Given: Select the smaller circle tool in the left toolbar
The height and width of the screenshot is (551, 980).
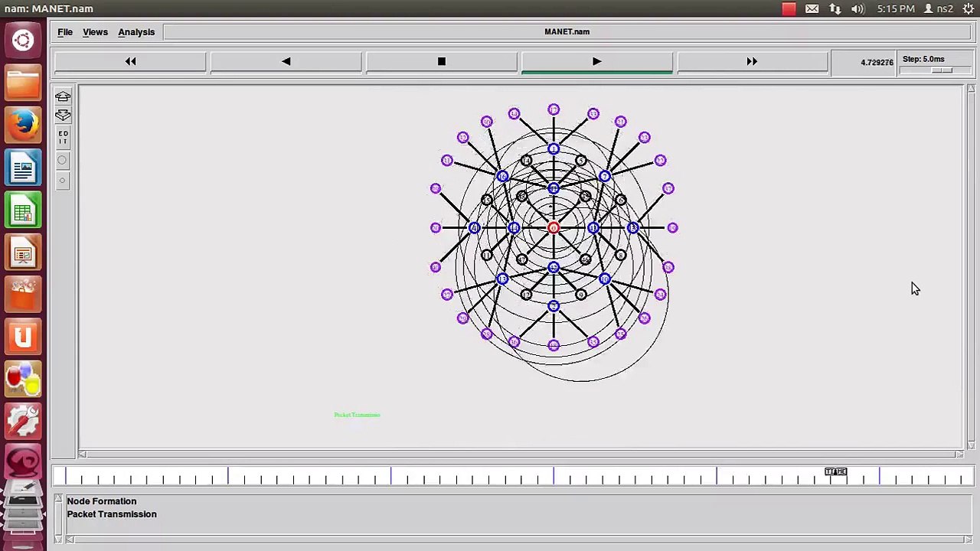Looking at the screenshot, I should click(x=62, y=181).
